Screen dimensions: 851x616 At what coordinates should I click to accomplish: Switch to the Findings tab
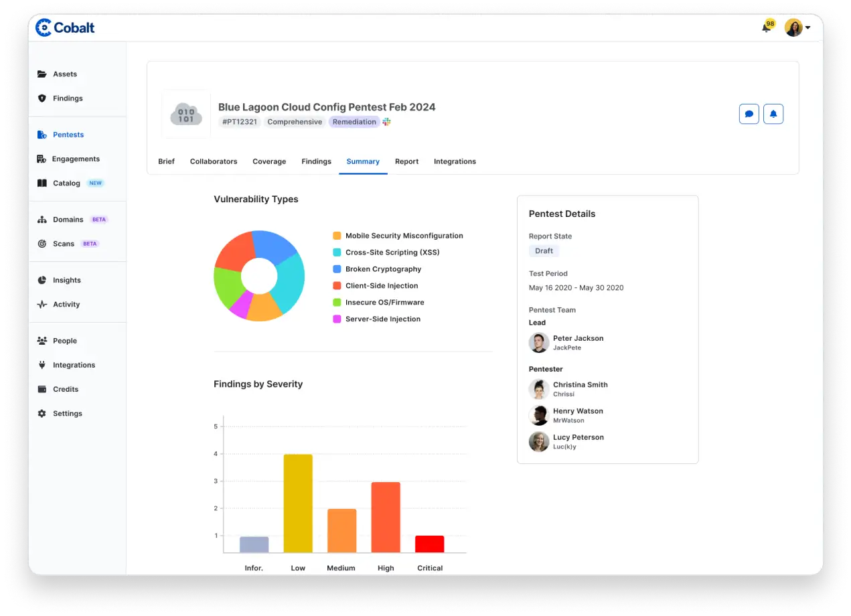pyautogui.click(x=316, y=161)
